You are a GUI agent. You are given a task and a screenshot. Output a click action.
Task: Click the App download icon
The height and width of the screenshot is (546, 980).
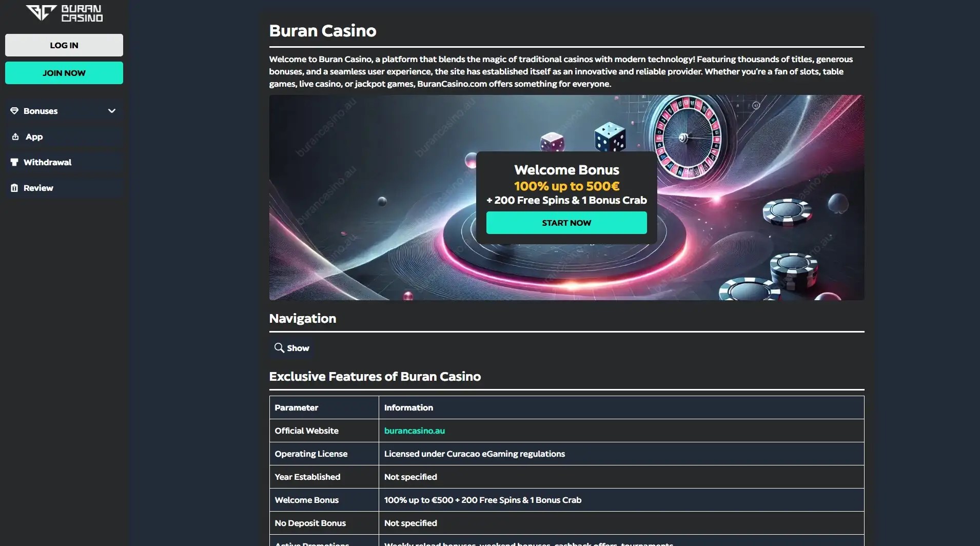click(x=15, y=136)
